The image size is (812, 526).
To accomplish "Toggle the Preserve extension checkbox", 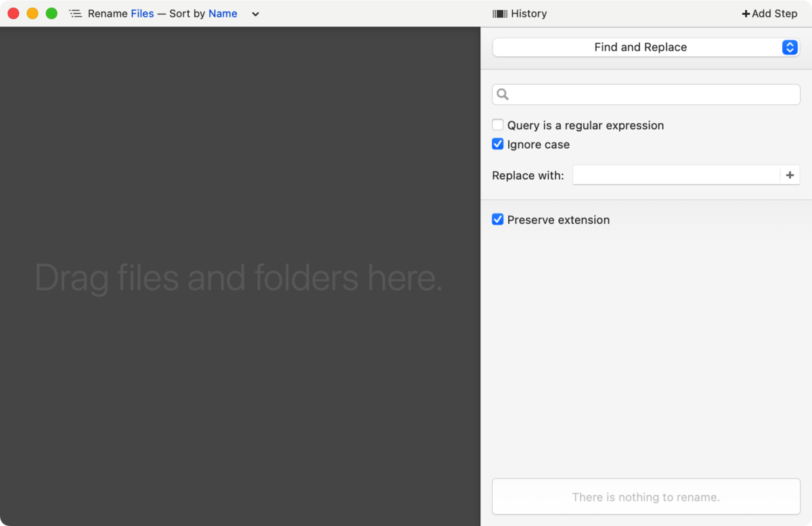I will coord(498,220).
